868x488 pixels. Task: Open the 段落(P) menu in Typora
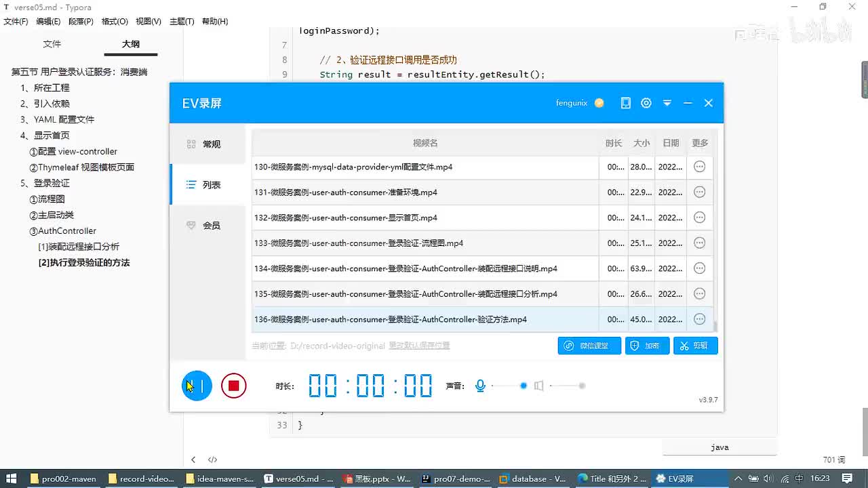click(81, 22)
